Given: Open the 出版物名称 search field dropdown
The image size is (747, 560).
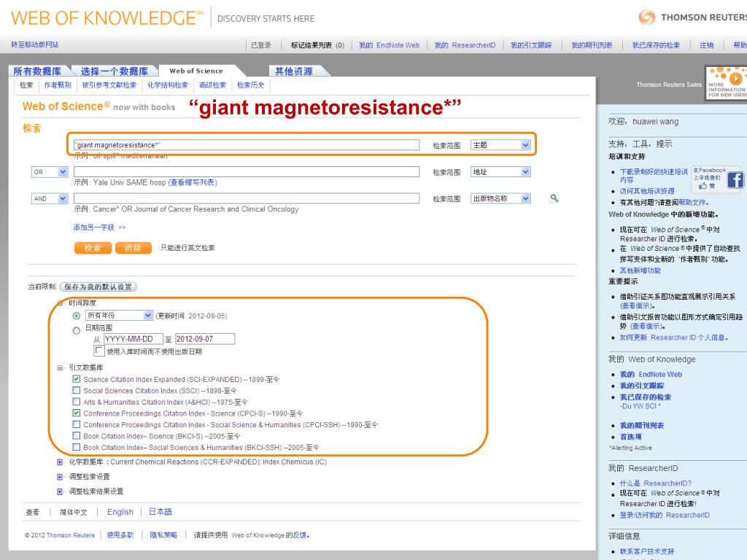Looking at the screenshot, I should pyautogui.click(x=500, y=198).
